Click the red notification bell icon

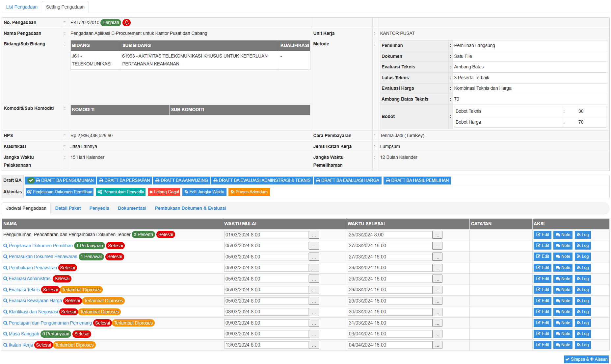126,23
